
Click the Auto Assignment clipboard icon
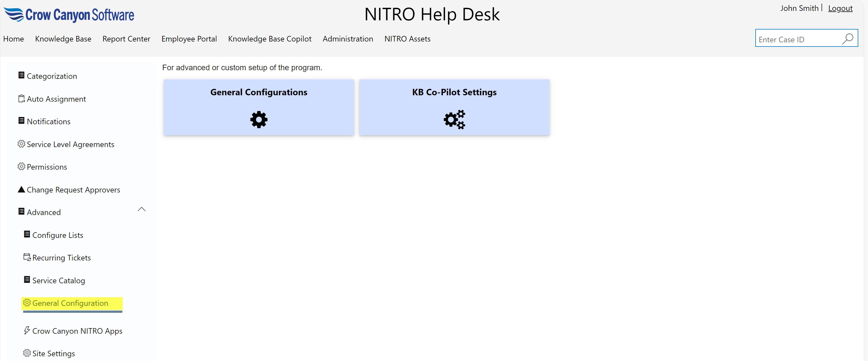[21, 99]
